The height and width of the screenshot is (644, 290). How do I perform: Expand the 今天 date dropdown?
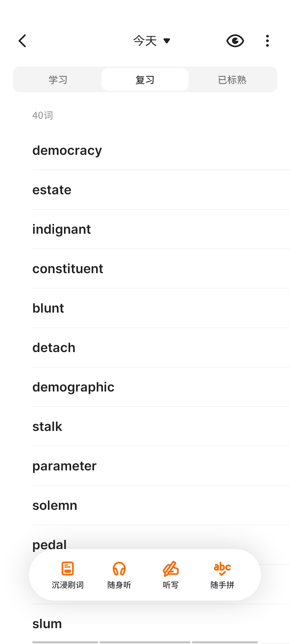click(x=152, y=41)
